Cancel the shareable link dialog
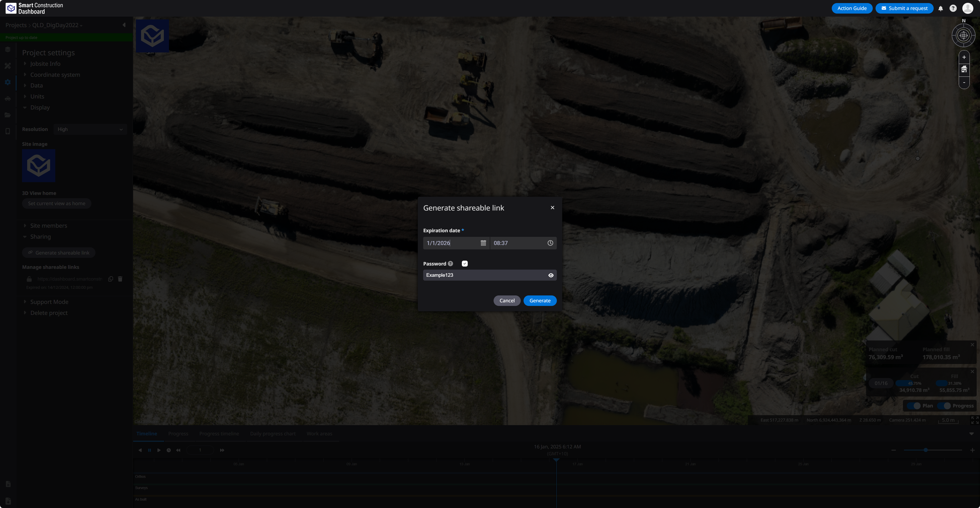 click(x=507, y=300)
